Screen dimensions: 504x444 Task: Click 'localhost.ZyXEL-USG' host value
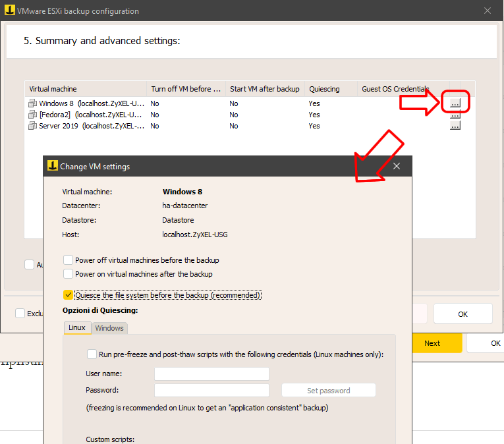coord(195,235)
